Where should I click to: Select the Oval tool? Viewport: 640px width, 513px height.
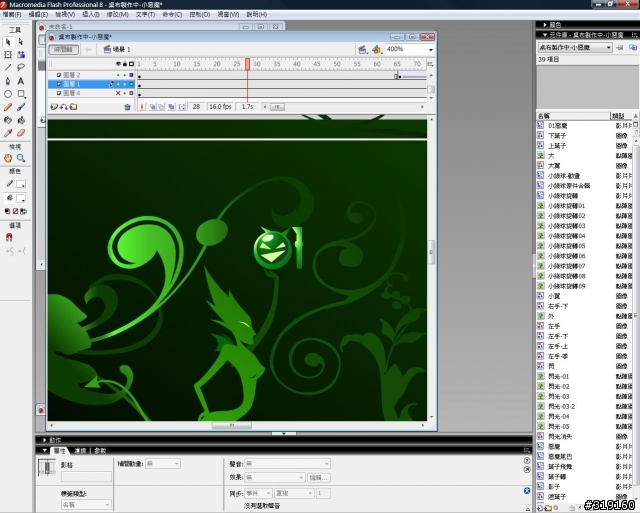8,94
